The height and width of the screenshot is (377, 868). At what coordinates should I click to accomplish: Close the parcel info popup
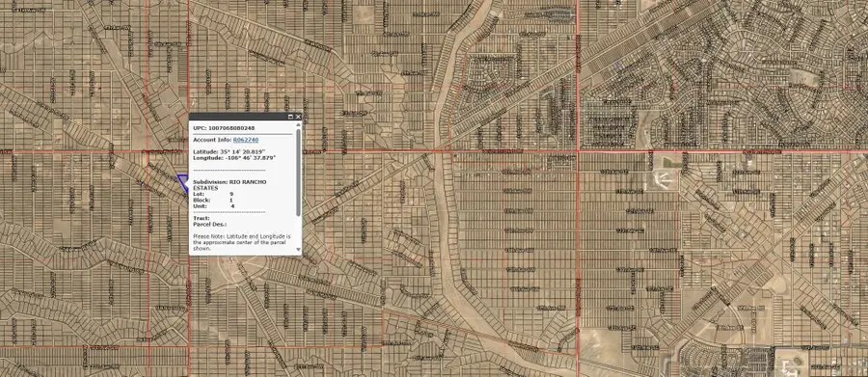click(x=298, y=117)
